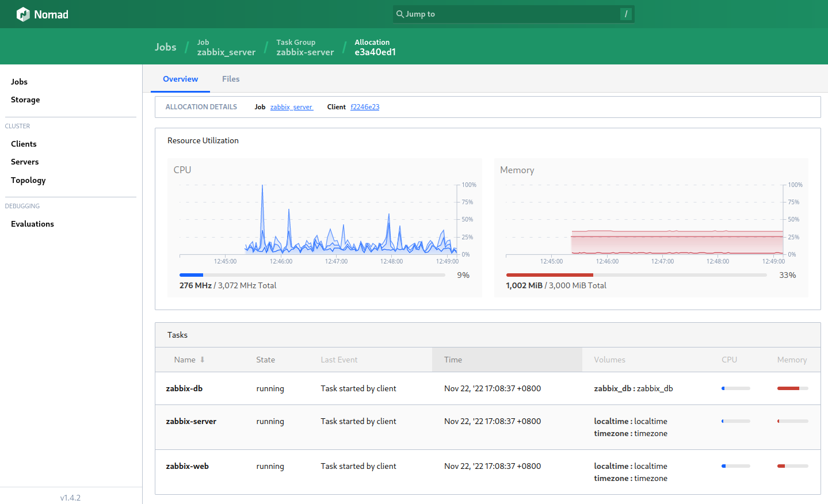
Task: Click the Jobs breadcrumb link
Action: [x=165, y=47]
